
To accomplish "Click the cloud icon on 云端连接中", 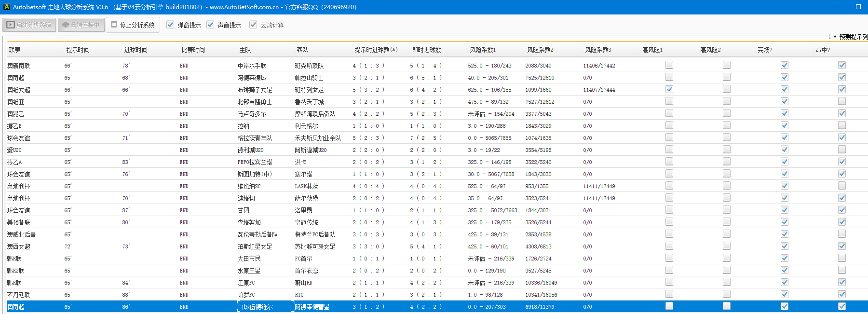I will [66, 25].
